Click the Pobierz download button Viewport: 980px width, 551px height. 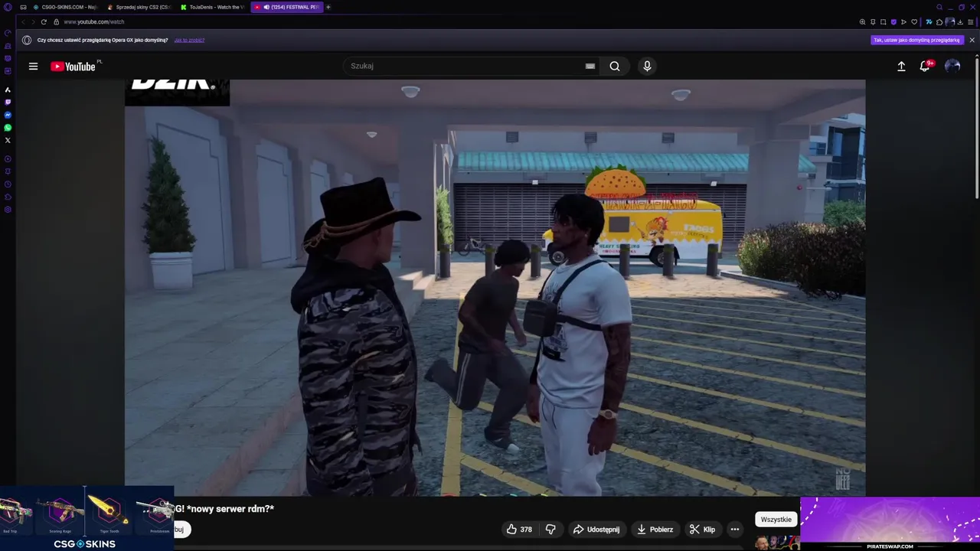click(x=655, y=530)
